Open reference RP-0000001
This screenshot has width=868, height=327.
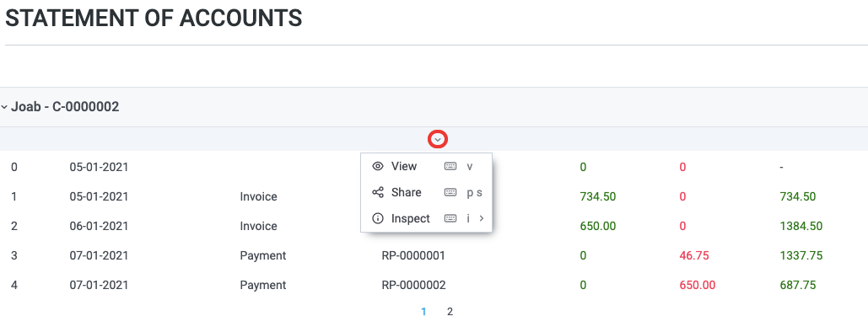413,255
